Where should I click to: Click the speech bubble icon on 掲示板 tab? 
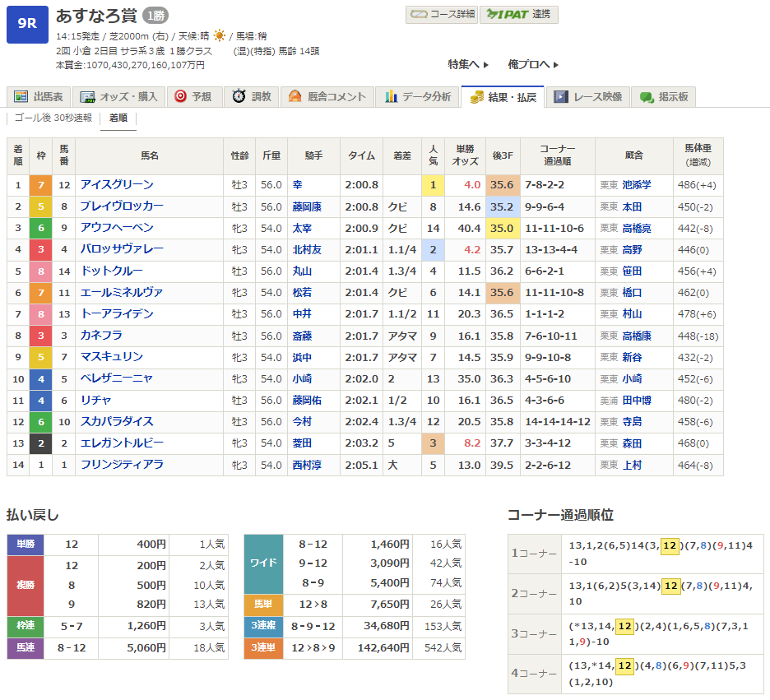[647, 97]
